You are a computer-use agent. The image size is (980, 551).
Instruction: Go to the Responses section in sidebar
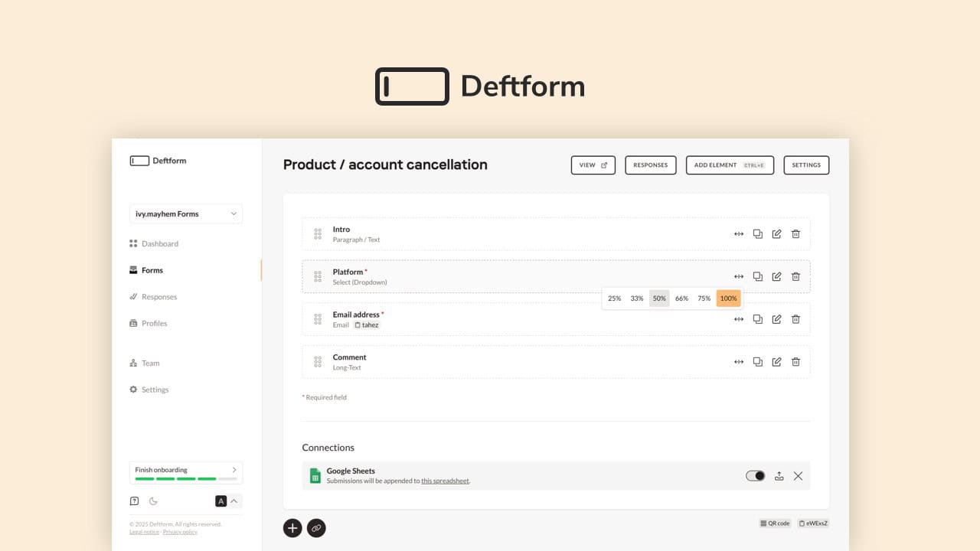pyautogui.click(x=158, y=297)
